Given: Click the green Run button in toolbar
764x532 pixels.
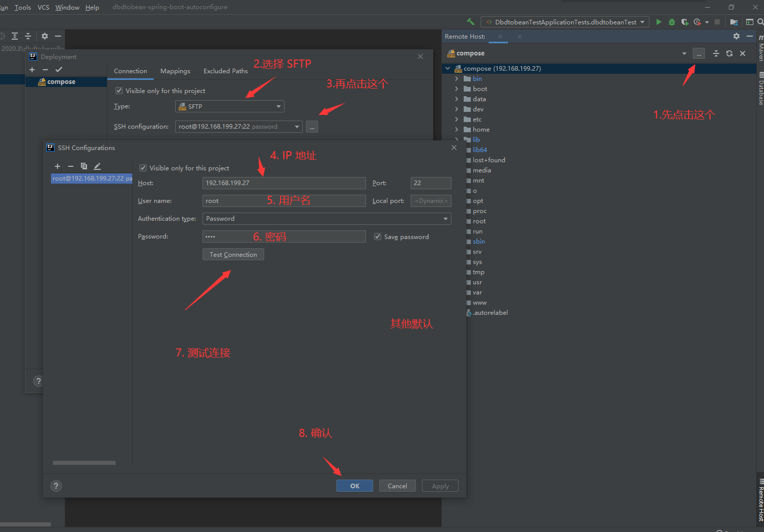Looking at the screenshot, I should [659, 22].
